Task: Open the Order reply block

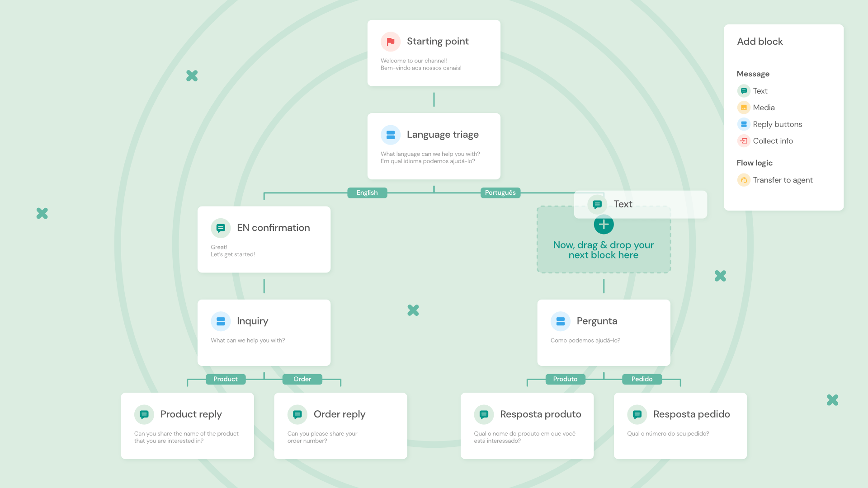Action: pos(340,426)
